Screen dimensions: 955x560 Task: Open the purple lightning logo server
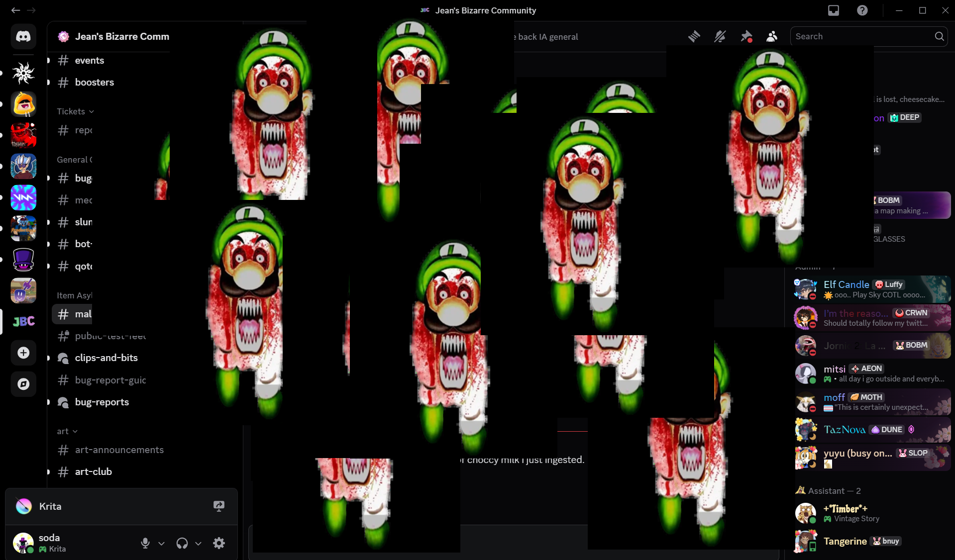23,197
